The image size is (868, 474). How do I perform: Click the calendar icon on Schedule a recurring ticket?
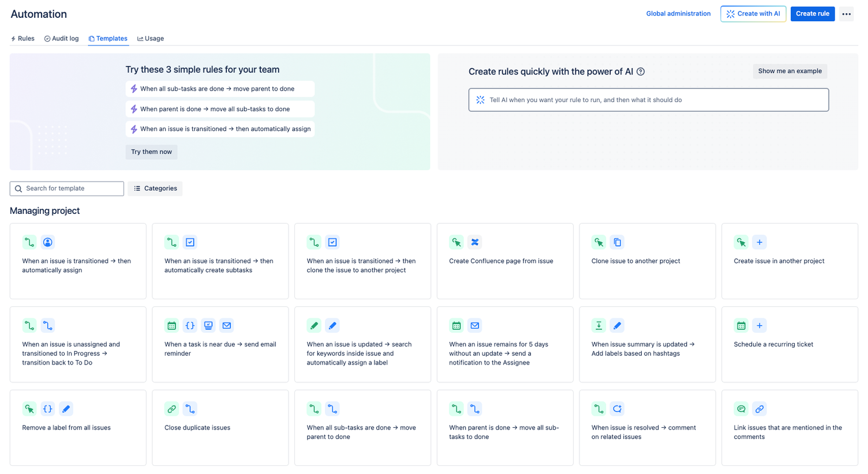point(741,325)
